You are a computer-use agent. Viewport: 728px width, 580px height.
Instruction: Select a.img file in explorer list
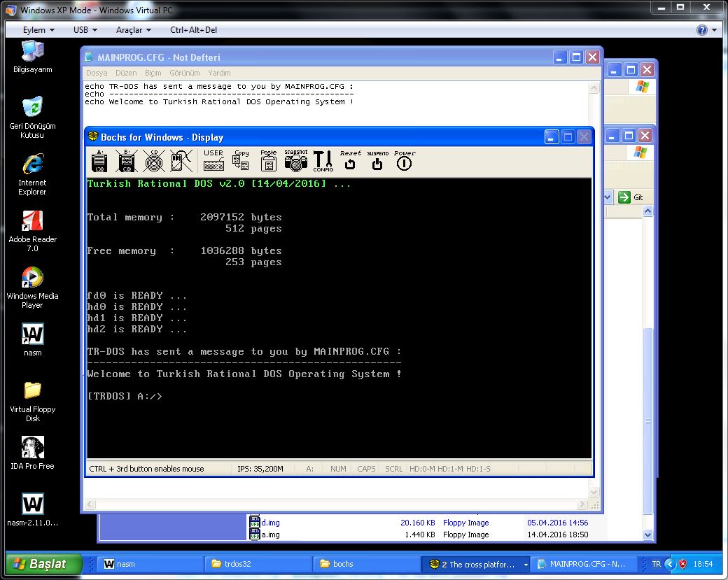pyautogui.click(x=270, y=535)
